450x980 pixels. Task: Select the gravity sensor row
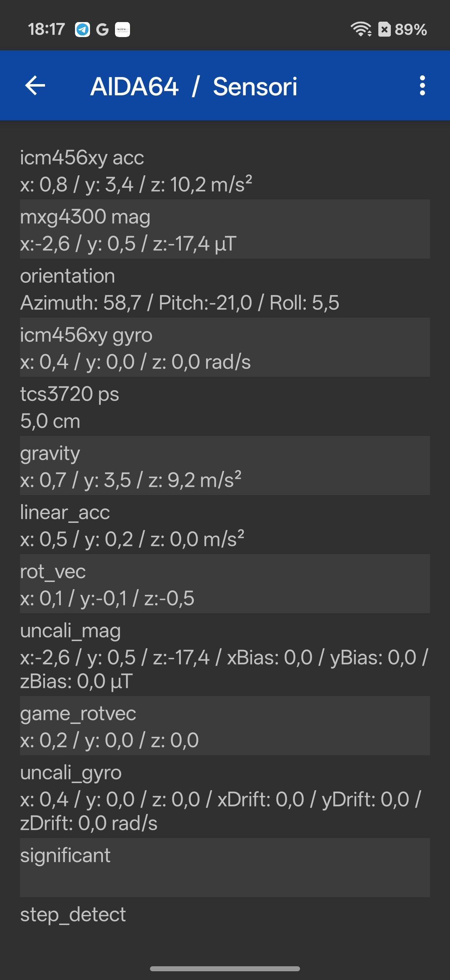[x=225, y=466]
